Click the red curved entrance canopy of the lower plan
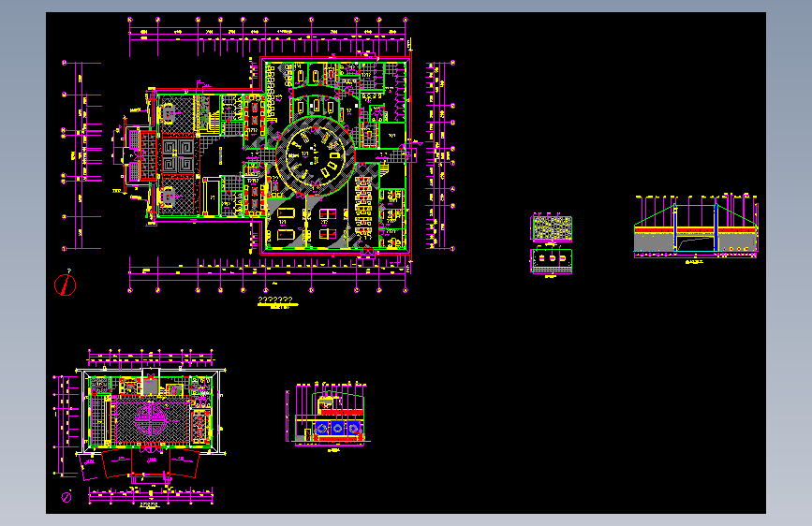This screenshot has width=812, height=526. 151,461
